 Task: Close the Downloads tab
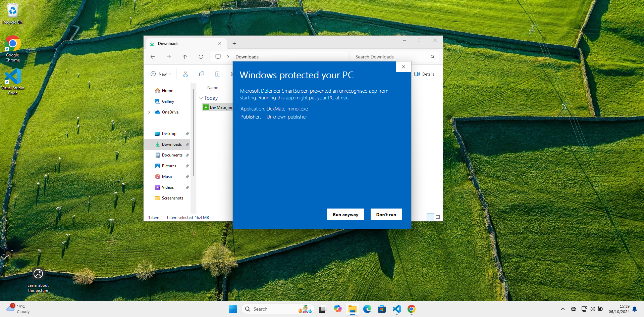(x=219, y=43)
